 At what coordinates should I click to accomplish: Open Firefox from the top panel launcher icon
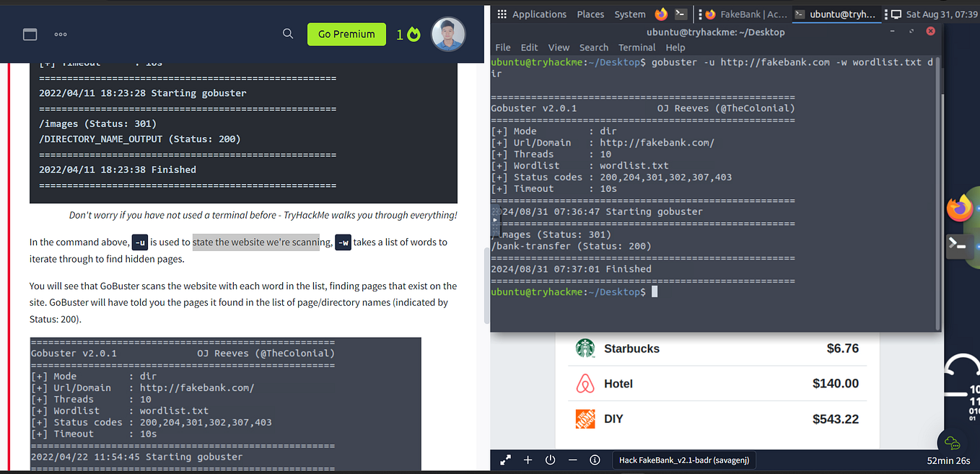click(x=661, y=13)
